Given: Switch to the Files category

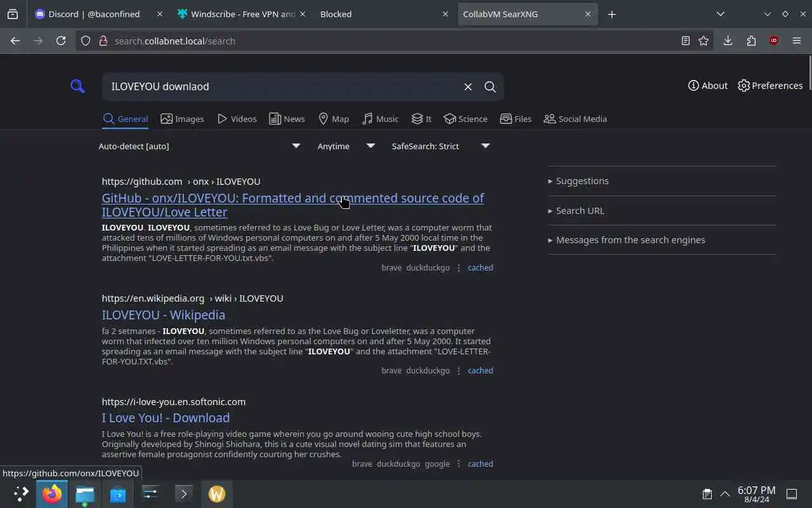Looking at the screenshot, I should (516, 119).
